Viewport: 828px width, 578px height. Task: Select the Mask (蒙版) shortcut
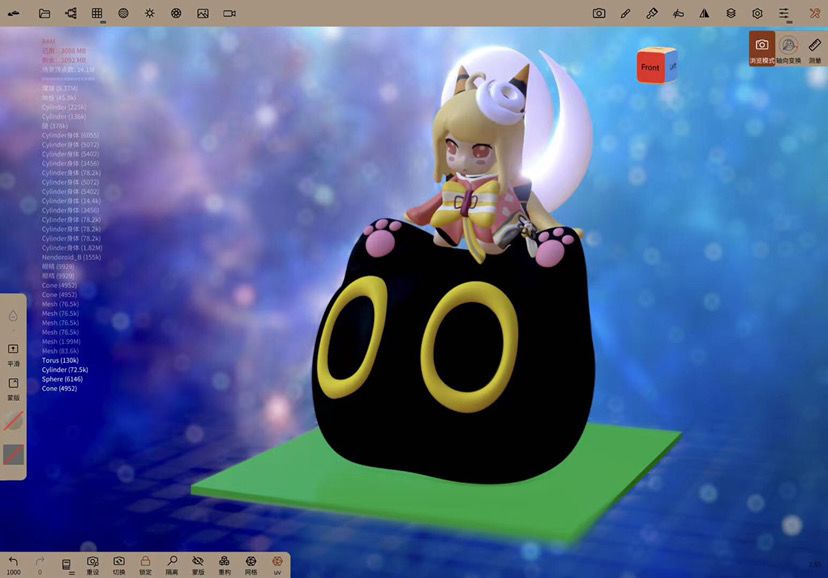pyautogui.click(x=13, y=389)
